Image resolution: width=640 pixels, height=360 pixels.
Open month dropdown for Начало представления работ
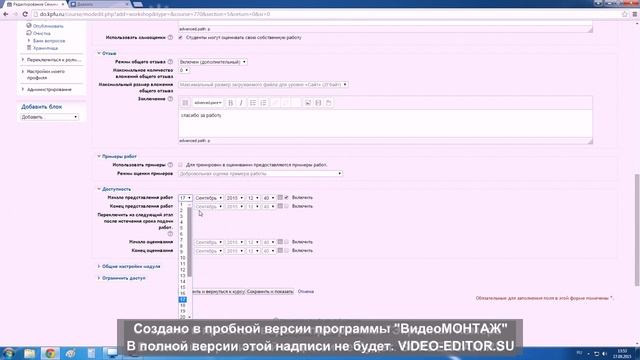209,198
